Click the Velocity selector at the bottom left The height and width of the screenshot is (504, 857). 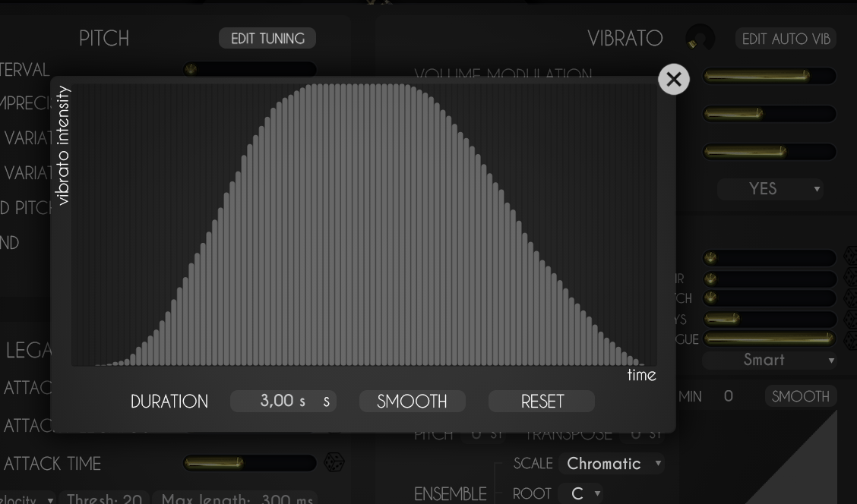[27, 499]
